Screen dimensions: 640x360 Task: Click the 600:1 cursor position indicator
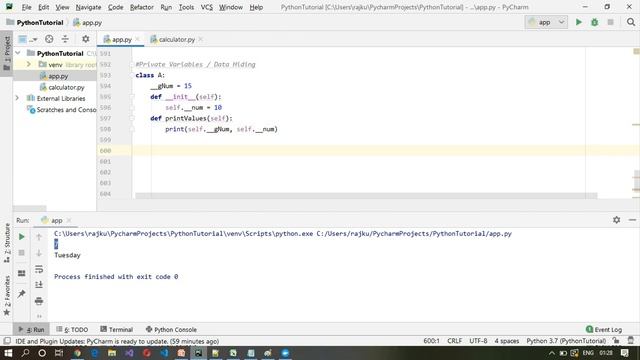point(431,341)
